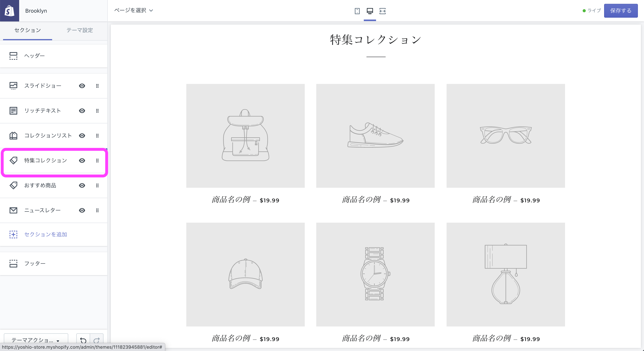The width and height of the screenshot is (644, 351).
Task: Select the セクション tab
Action: [x=27, y=30]
